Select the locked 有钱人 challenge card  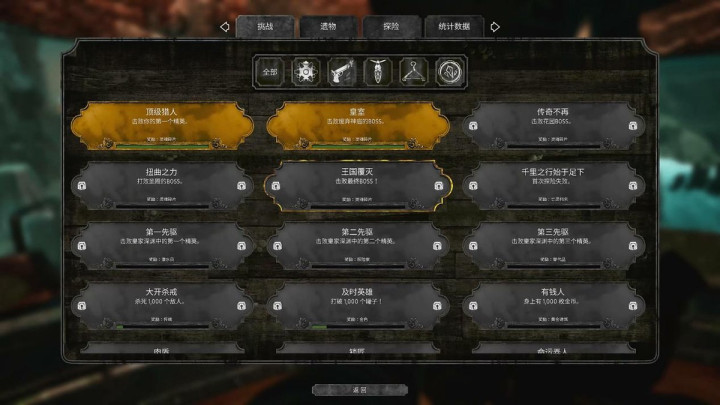click(x=553, y=306)
